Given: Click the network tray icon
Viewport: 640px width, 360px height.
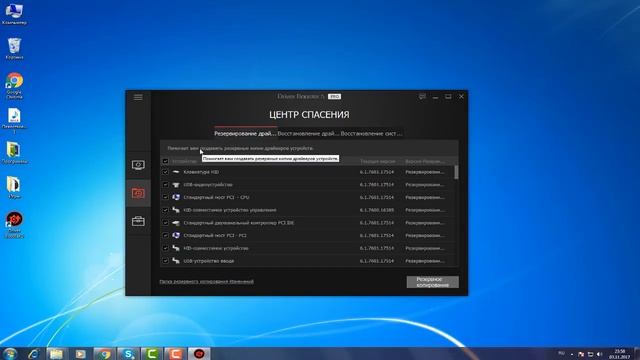Looking at the screenshot, I should [x=590, y=354].
